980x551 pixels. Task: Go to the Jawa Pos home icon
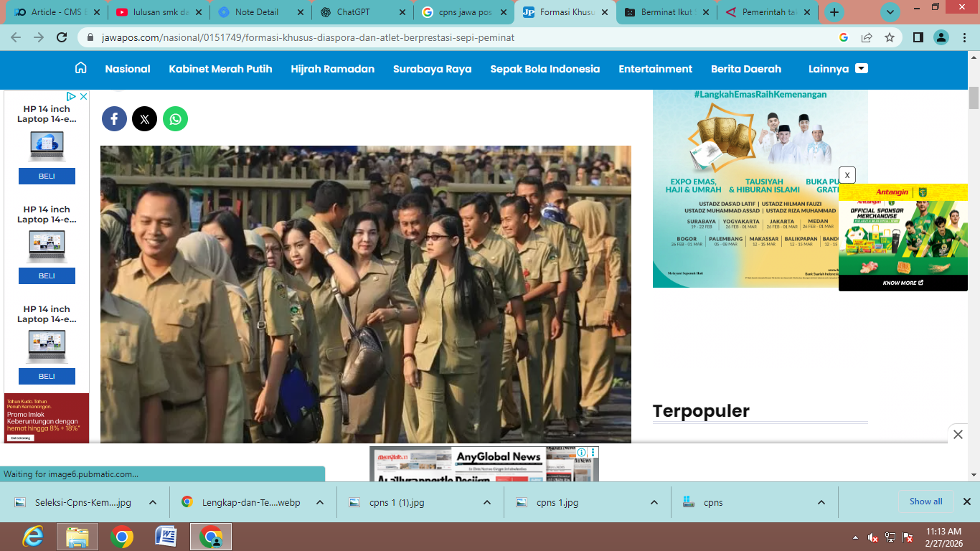(81, 68)
